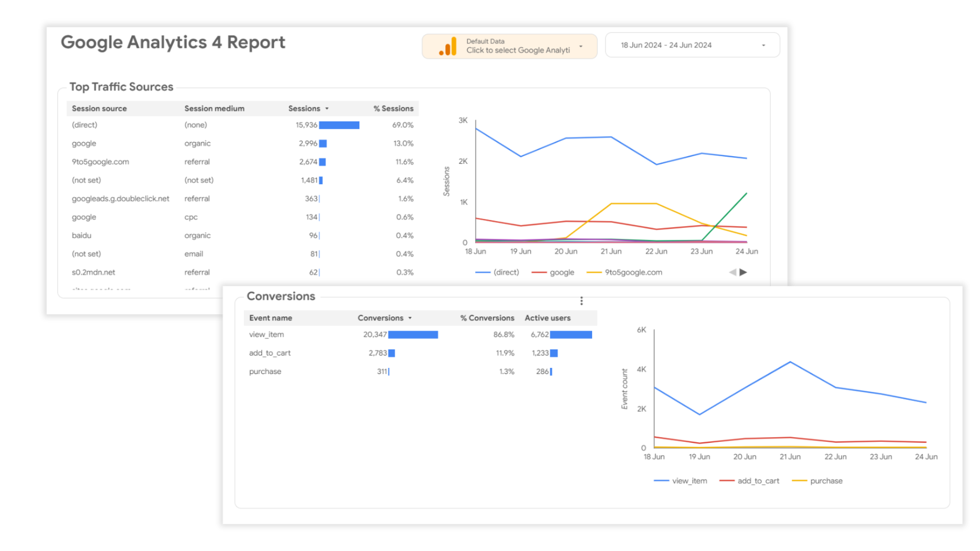
Task: Select the view_item event row
Action: pos(421,335)
